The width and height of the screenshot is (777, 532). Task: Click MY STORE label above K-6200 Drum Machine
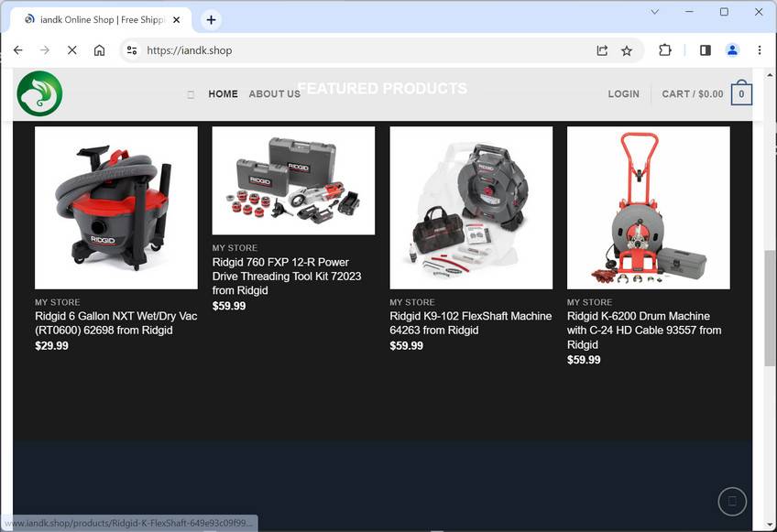click(x=590, y=302)
